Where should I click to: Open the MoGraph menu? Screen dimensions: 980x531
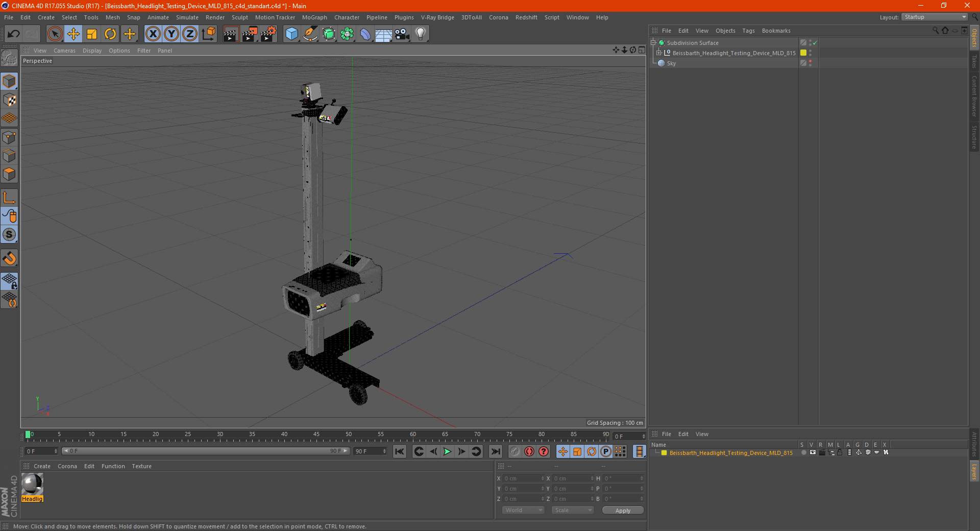coord(314,17)
